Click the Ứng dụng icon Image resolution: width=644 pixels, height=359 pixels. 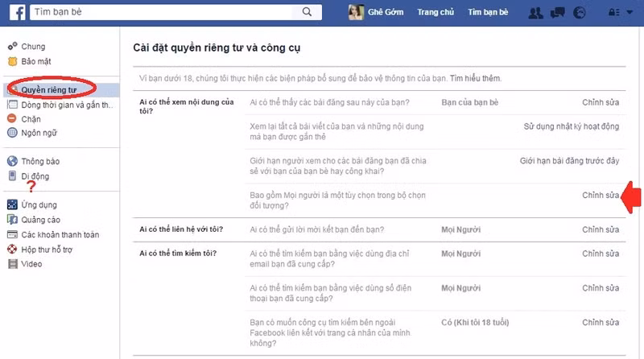pyautogui.click(x=12, y=204)
